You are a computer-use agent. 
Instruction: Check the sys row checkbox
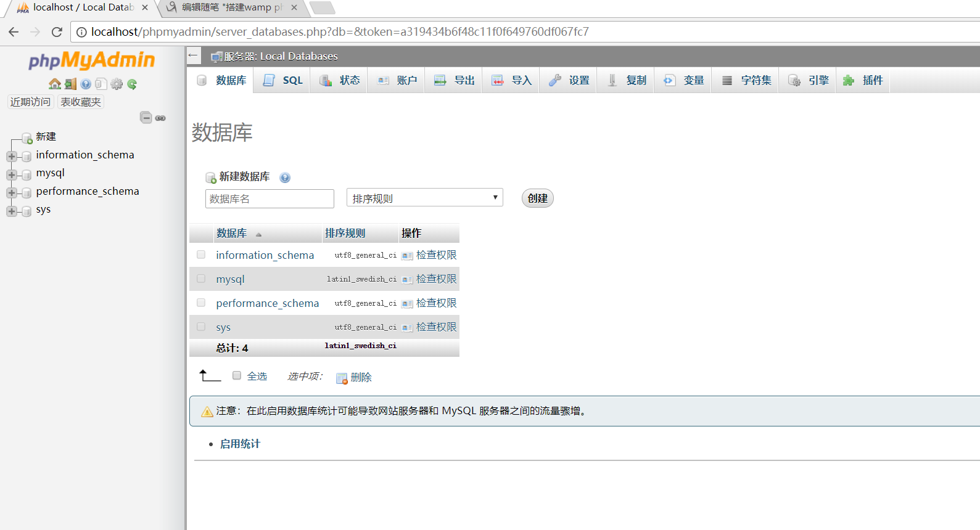pos(201,327)
